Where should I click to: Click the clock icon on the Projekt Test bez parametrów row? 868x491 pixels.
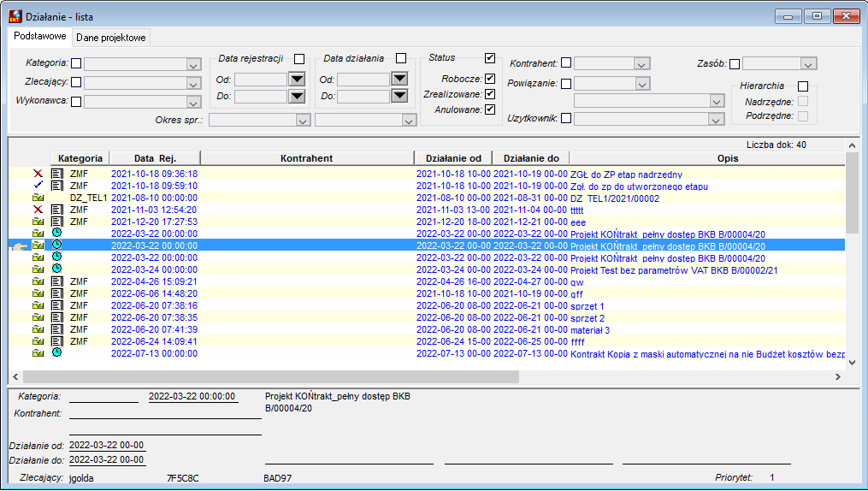(56, 269)
